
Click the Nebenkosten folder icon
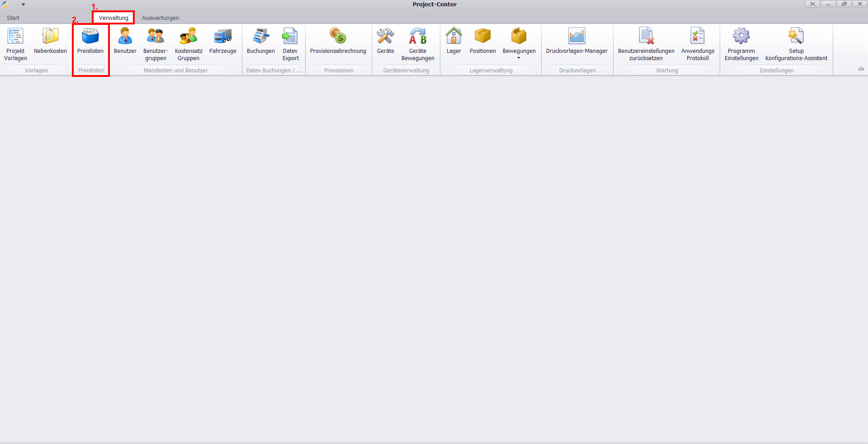pyautogui.click(x=50, y=36)
